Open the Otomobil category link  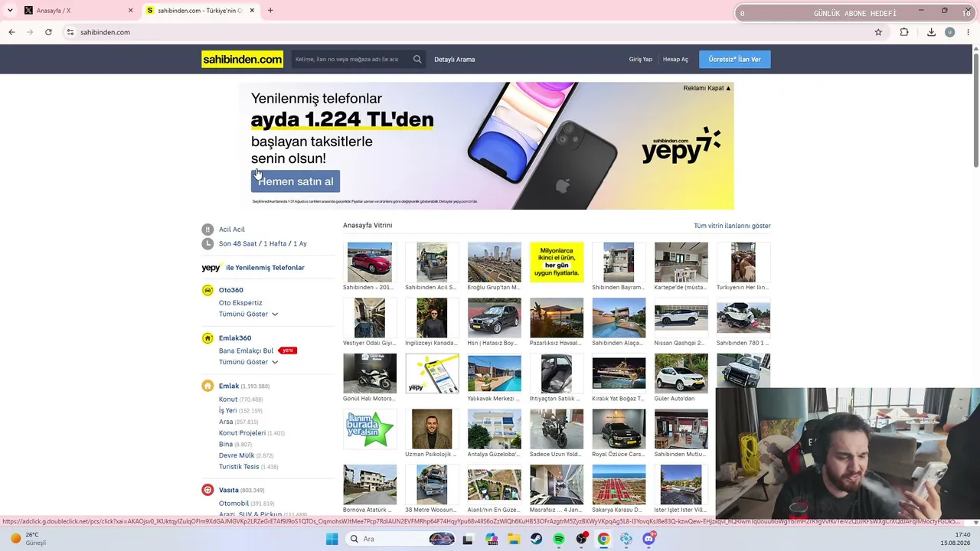(x=234, y=504)
